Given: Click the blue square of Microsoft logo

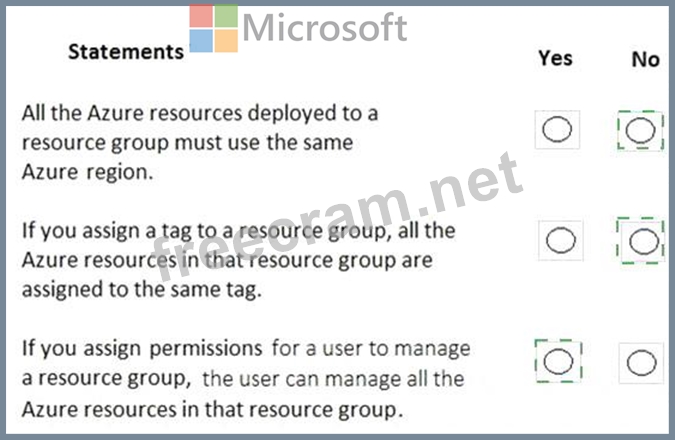Looking at the screenshot, I should (x=201, y=40).
